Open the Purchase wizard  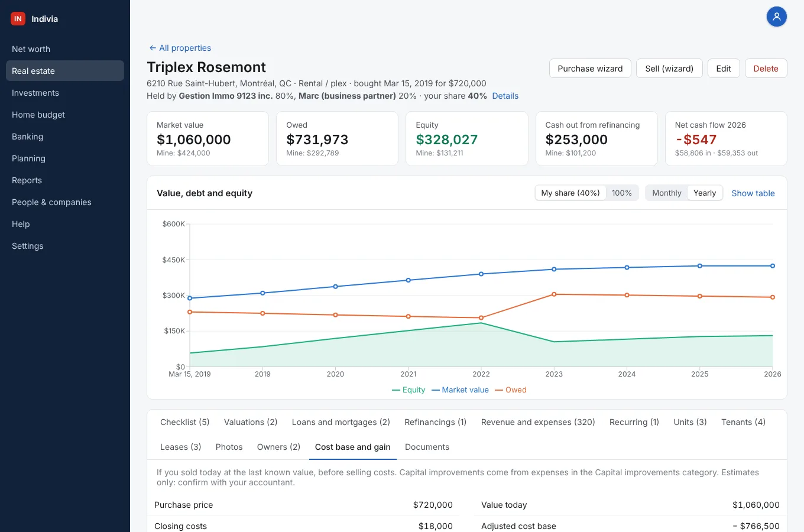click(590, 69)
